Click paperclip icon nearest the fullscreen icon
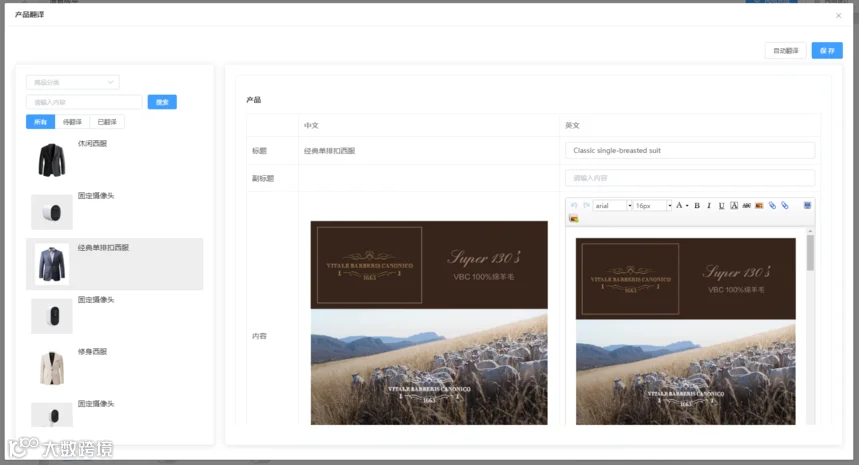859x465 pixels. [x=784, y=205]
